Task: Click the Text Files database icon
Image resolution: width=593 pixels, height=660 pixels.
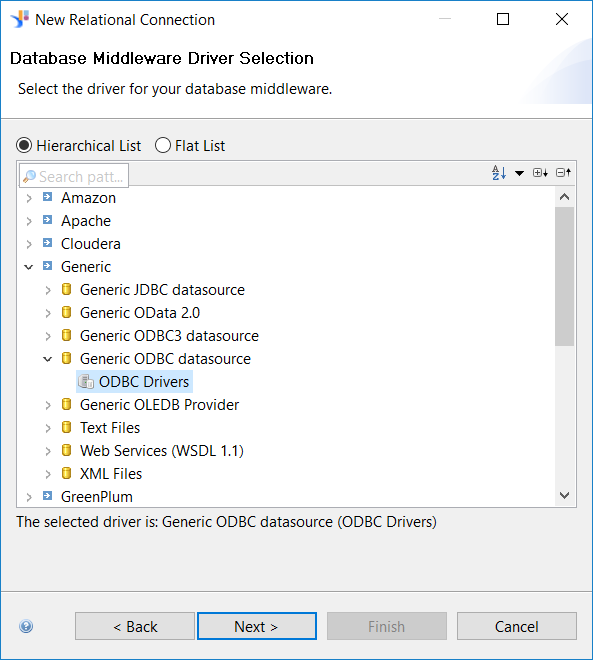Action: point(66,427)
